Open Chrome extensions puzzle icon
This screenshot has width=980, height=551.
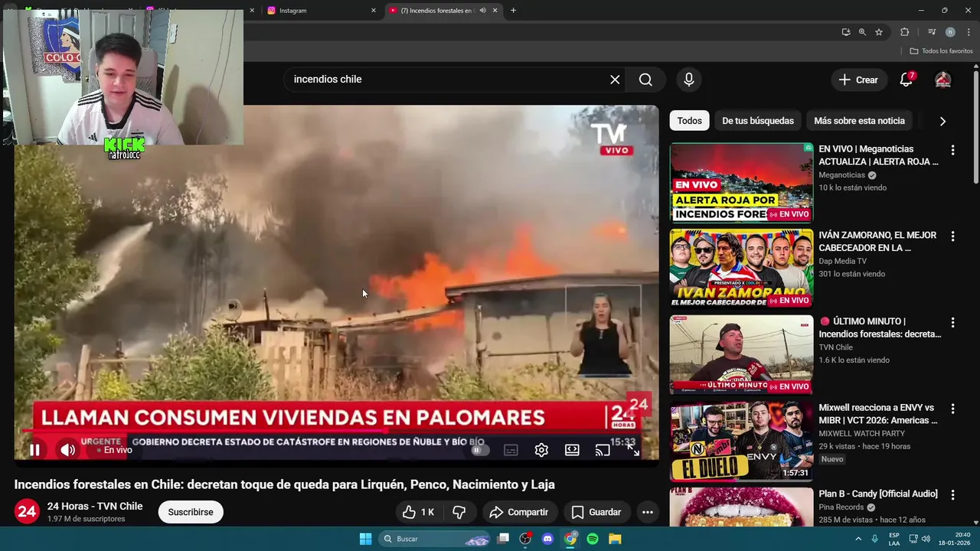click(904, 32)
